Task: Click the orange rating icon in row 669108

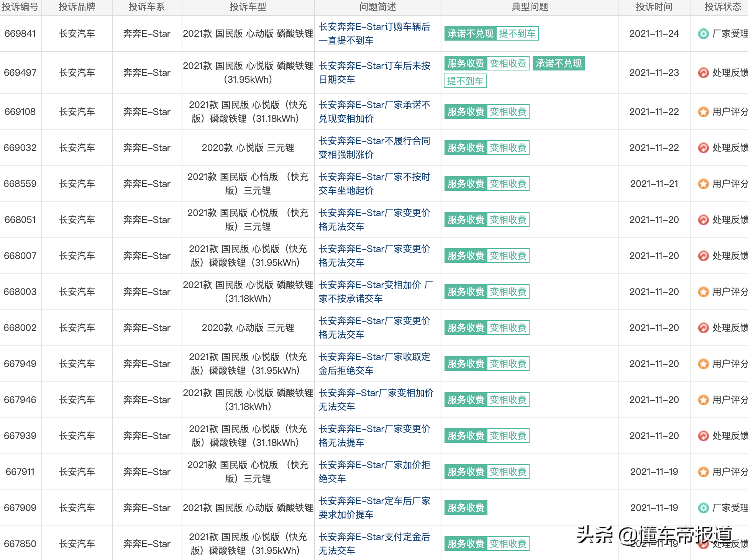Action: (x=703, y=112)
